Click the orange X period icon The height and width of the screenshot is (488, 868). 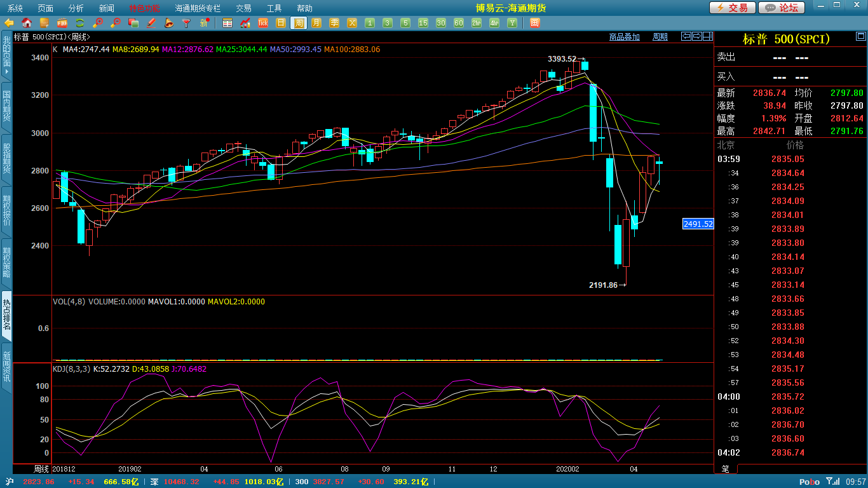coord(352,23)
